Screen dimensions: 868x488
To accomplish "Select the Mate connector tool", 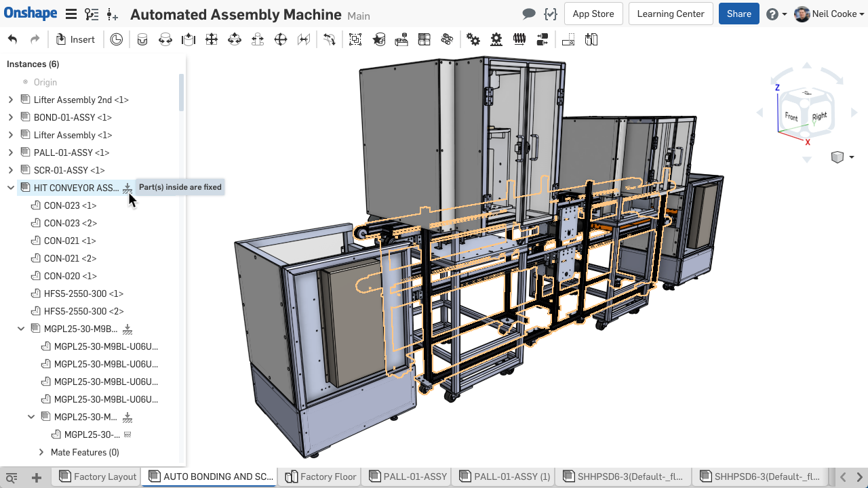I will point(378,40).
